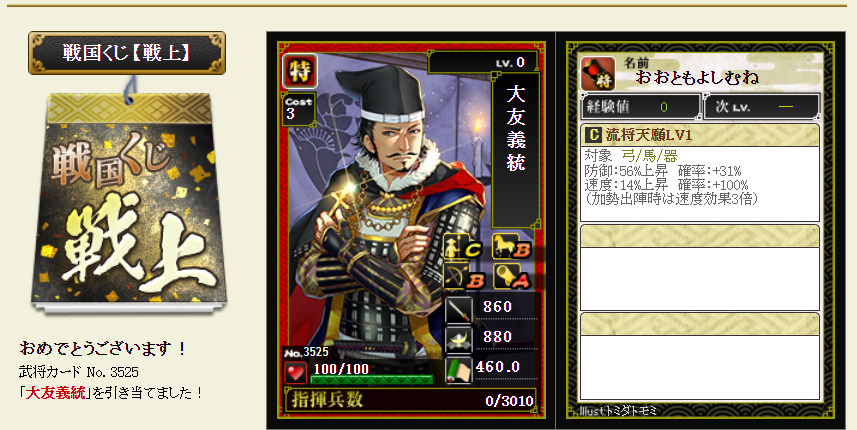Select the 流将天願LV1 skill header

700,134
